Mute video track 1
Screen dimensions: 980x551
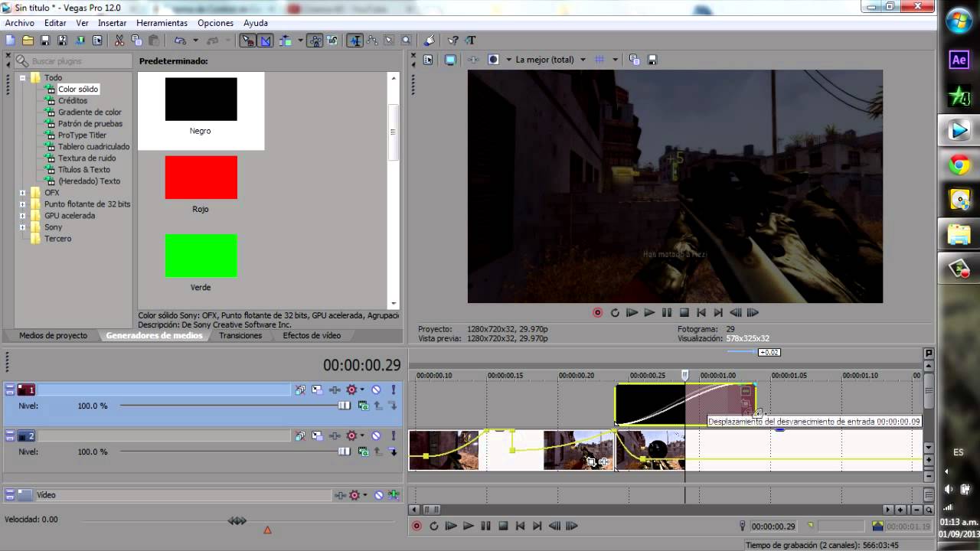376,390
